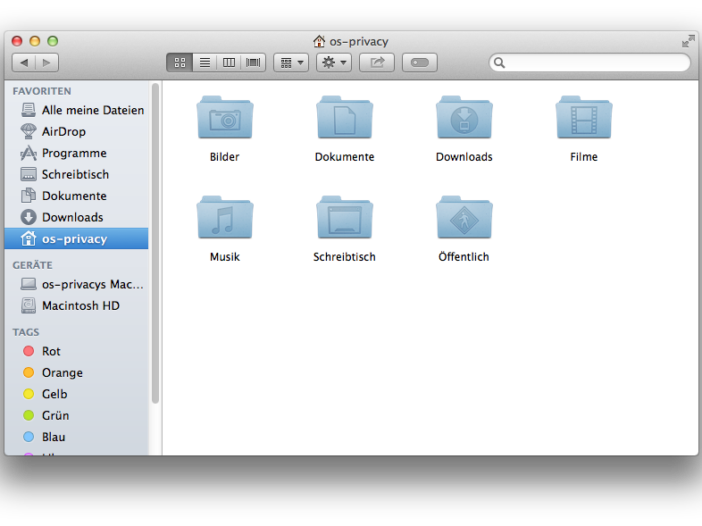The width and height of the screenshot is (702, 526).
Task: Zoom the window with the green button
Action: pyautogui.click(x=53, y=41)
